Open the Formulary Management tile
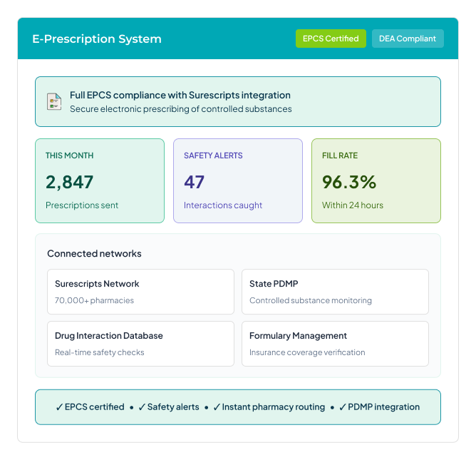 coord(335,344)
